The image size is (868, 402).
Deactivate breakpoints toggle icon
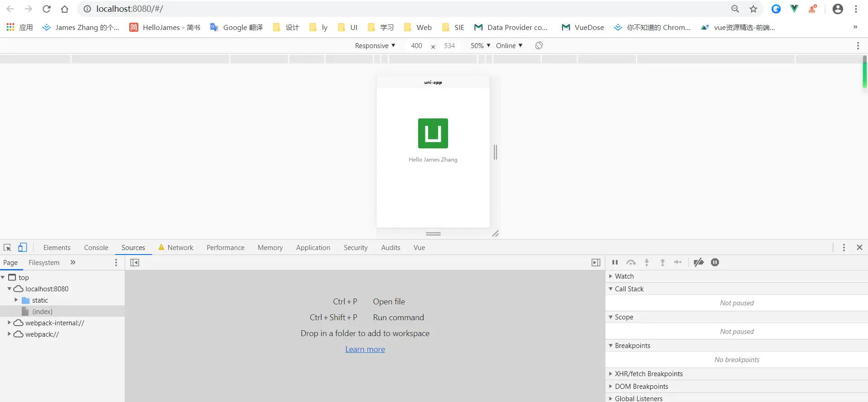(699, 262)
